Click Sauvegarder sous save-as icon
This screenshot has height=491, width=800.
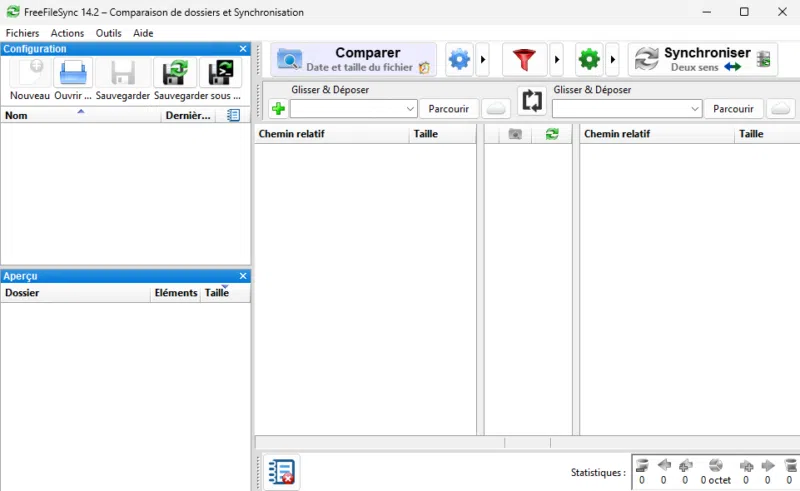tap(175, 72)
